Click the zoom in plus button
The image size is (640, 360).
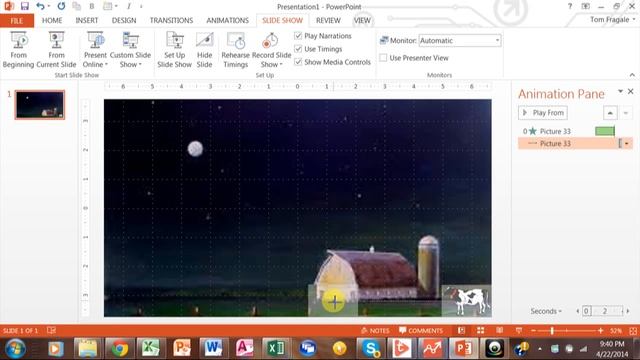(600, 331)
